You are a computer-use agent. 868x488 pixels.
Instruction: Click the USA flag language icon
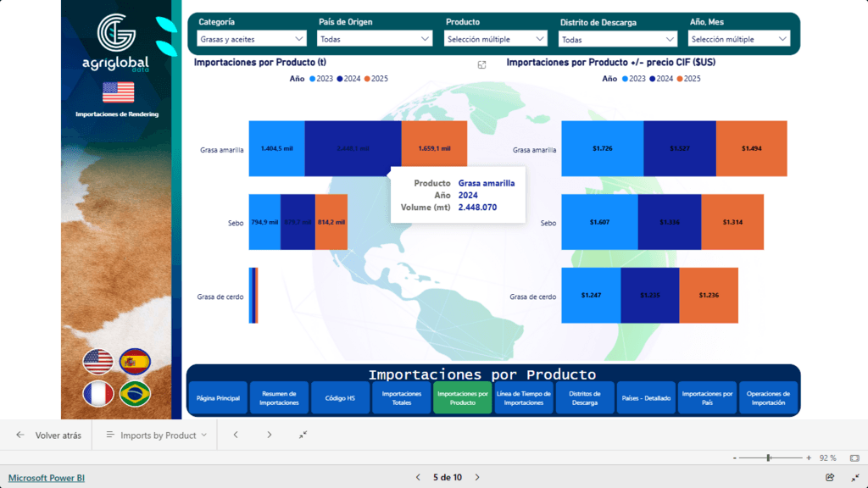click(x=97, y=362)
